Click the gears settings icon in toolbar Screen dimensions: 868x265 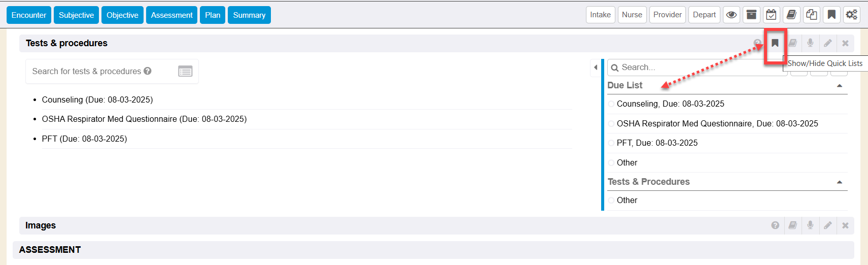851,15
